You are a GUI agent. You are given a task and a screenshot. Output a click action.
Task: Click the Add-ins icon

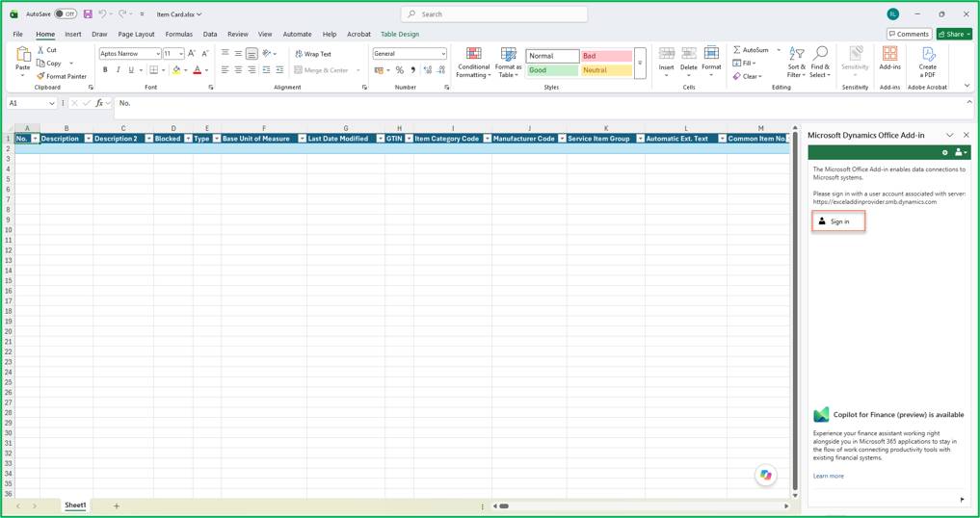coord(890,54)
